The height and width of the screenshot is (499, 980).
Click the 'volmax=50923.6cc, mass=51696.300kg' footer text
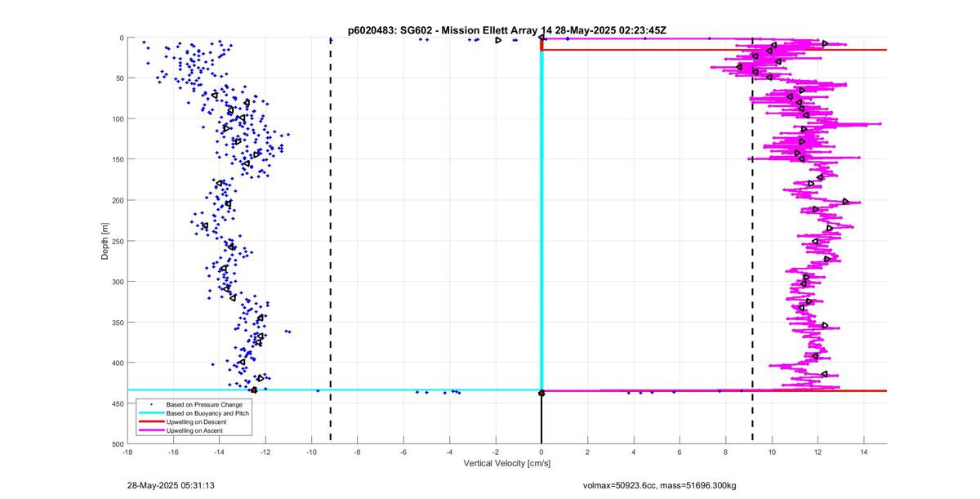[x=659, y=486]
